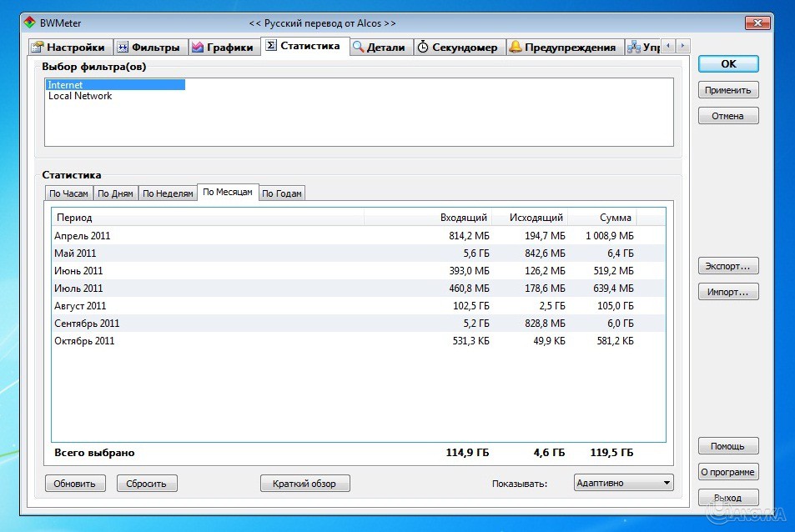The image size is (795, 532).
Task: Click the Предупреждения bell icon
Action: pos(516,48)
